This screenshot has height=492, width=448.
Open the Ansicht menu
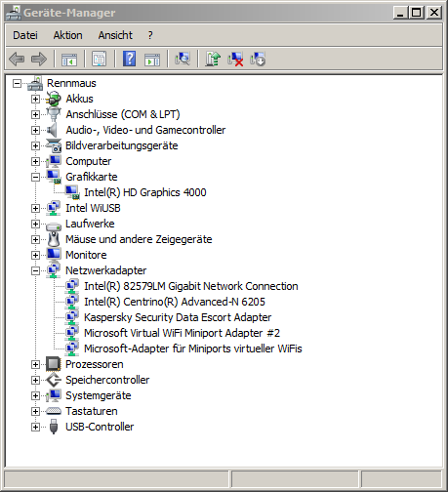(x=115, y=35)
